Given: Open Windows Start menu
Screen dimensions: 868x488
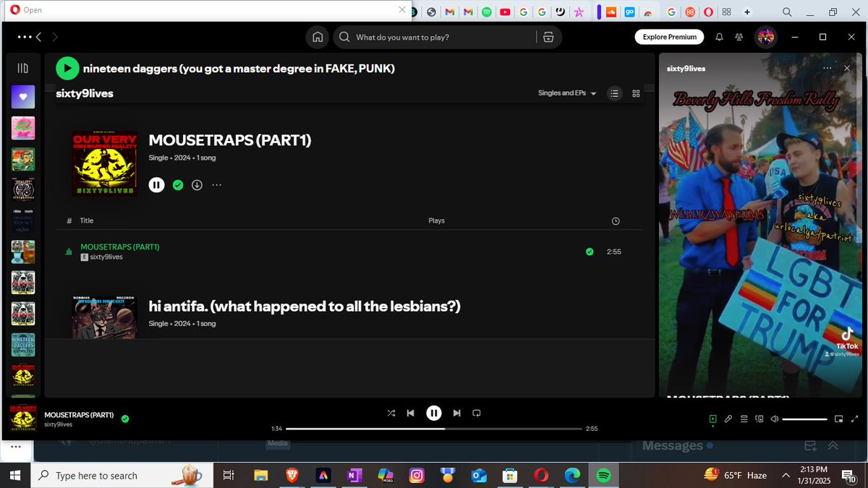Looking at the screenshot, I should click(x=14, y=475).
